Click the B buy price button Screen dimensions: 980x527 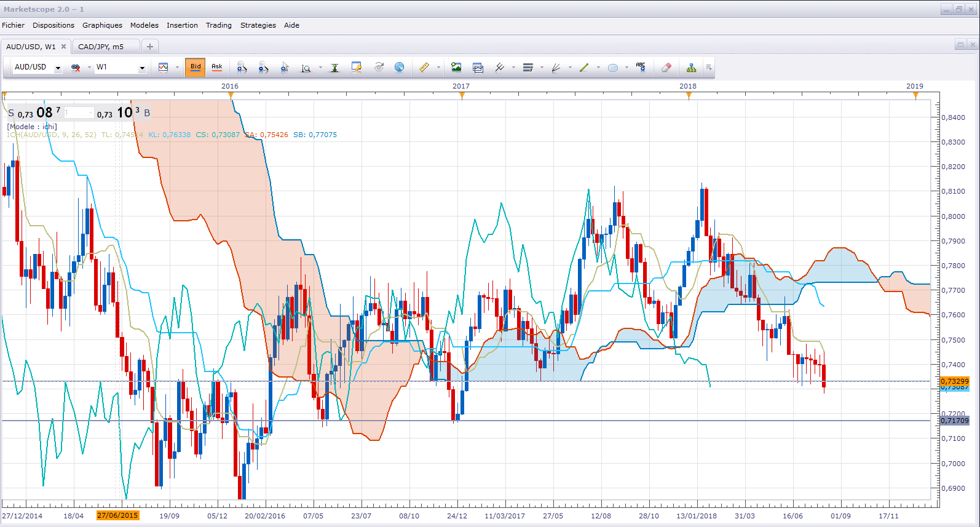click(x=124, y=113)
